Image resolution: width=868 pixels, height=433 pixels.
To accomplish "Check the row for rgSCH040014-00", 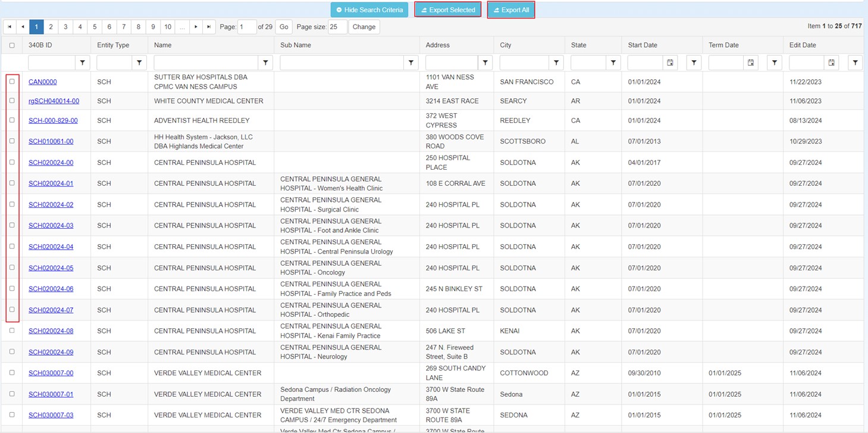I will point(12,101).
